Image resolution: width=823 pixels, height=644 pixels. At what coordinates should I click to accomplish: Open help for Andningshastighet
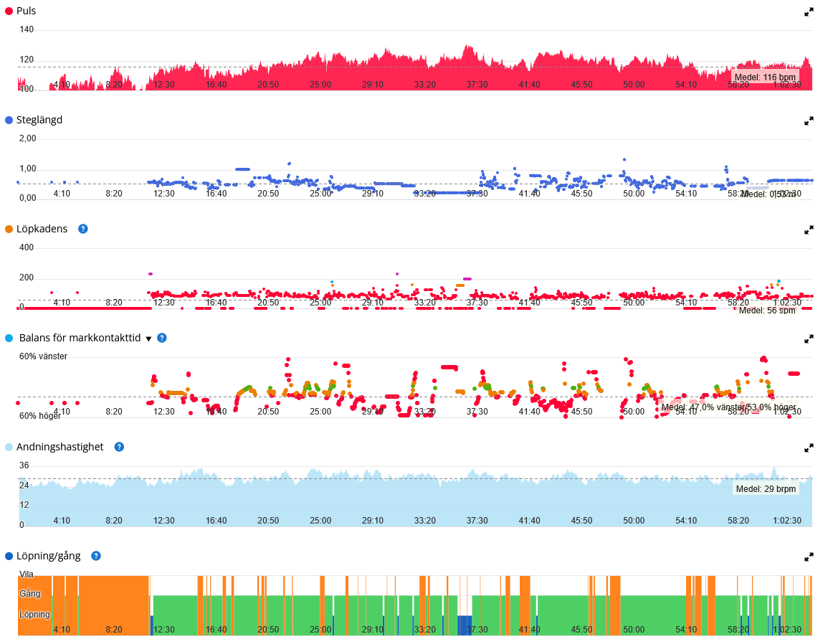(x=119, y=447)
